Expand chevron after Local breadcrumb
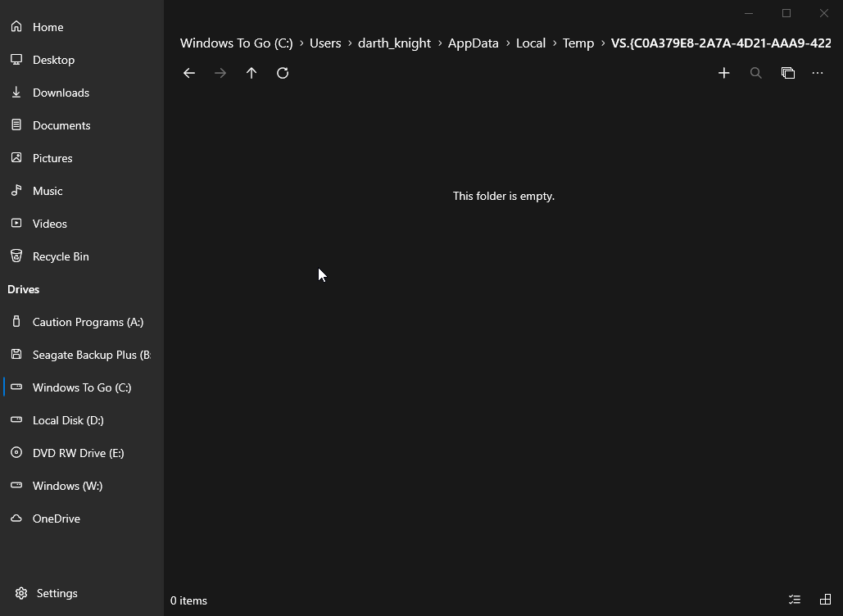This screenshot has height=616, width=843. (555, 43)
